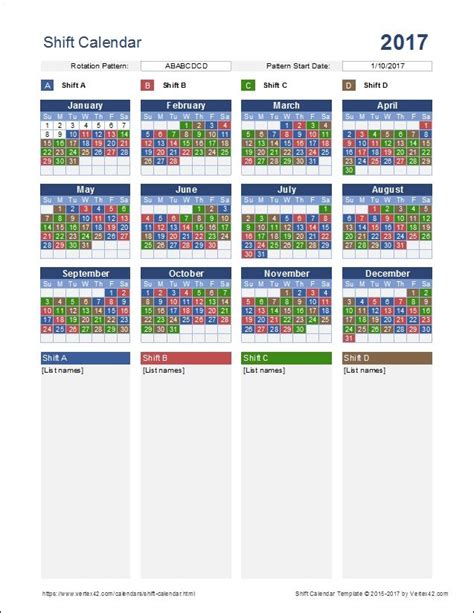The height and width of the screenshot is (613, 474).
Task: Select December 31 cell
Action: pos(349,338)
